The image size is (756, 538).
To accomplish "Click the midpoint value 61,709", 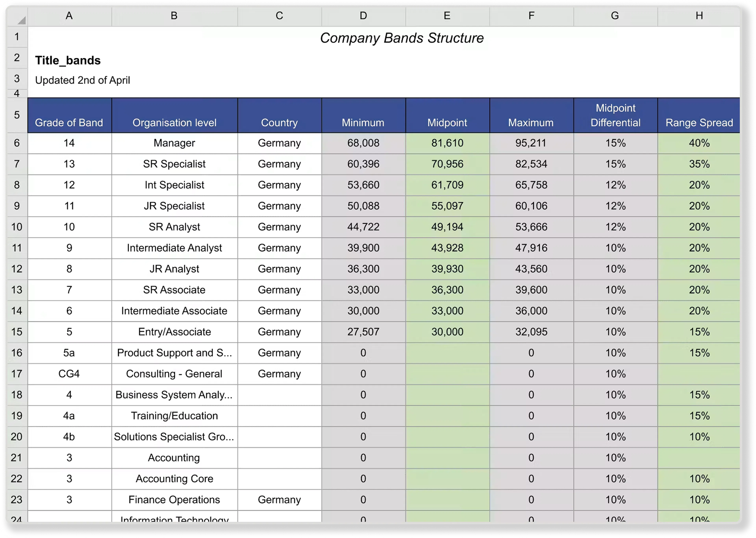I will 447,185.
